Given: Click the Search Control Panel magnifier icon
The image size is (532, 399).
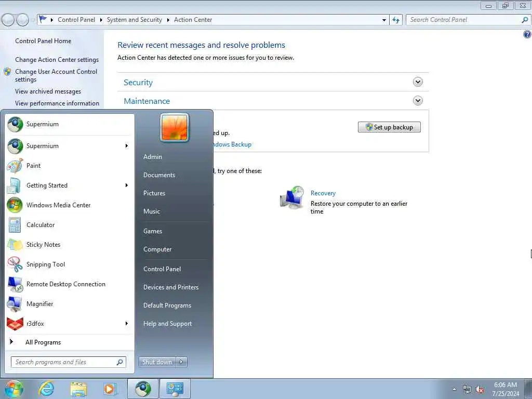Looking at the screenshot, I should [525, 20].
